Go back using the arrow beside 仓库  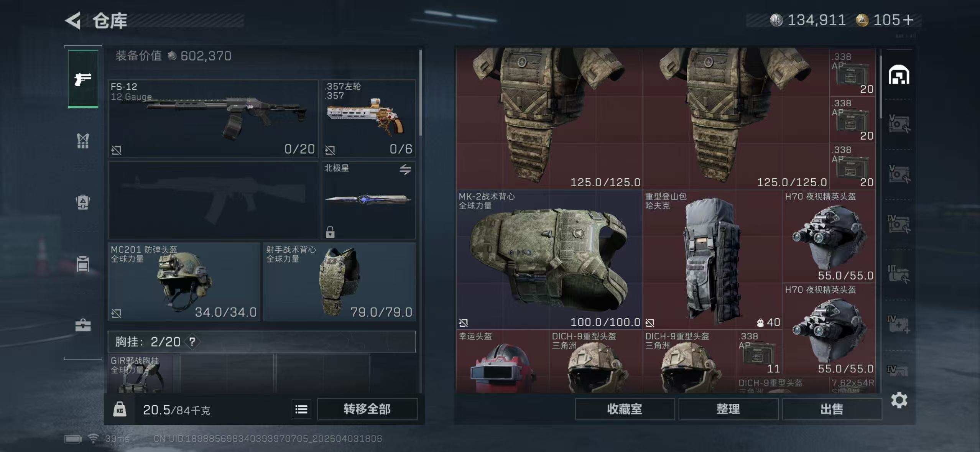click(x=73, y=20)
